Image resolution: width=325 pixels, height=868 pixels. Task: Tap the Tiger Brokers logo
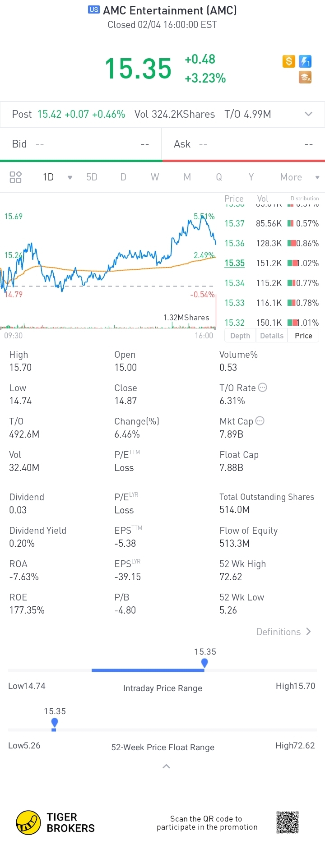pos(28,822)
